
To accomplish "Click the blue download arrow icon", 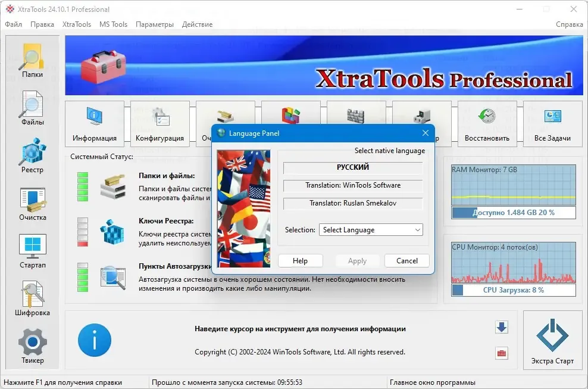I will tap(501, 327).
